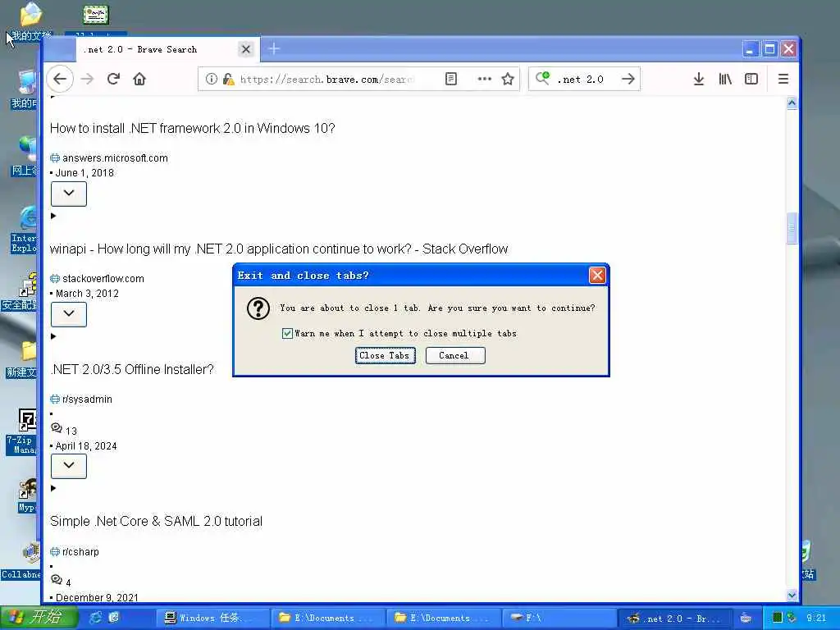
Task: Open Stack Overflow '.NET 2.0 application' result link
Action: tap(279, 249)
